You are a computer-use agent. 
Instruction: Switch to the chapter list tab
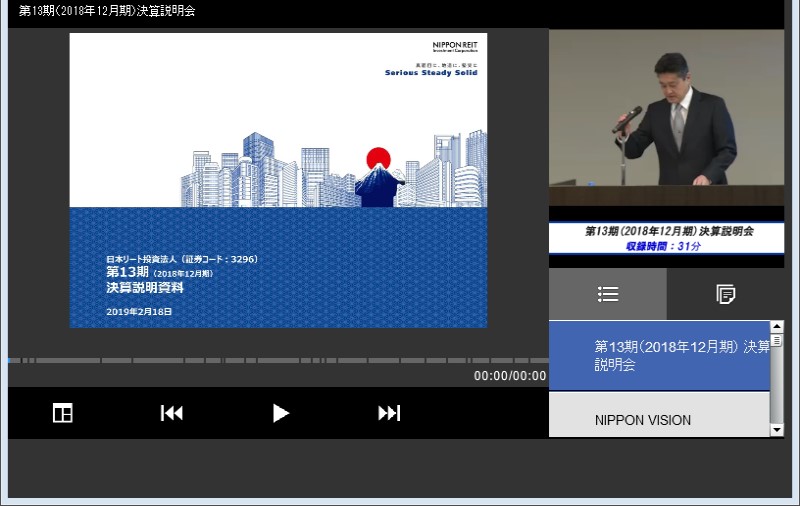(x=608, y=294)
